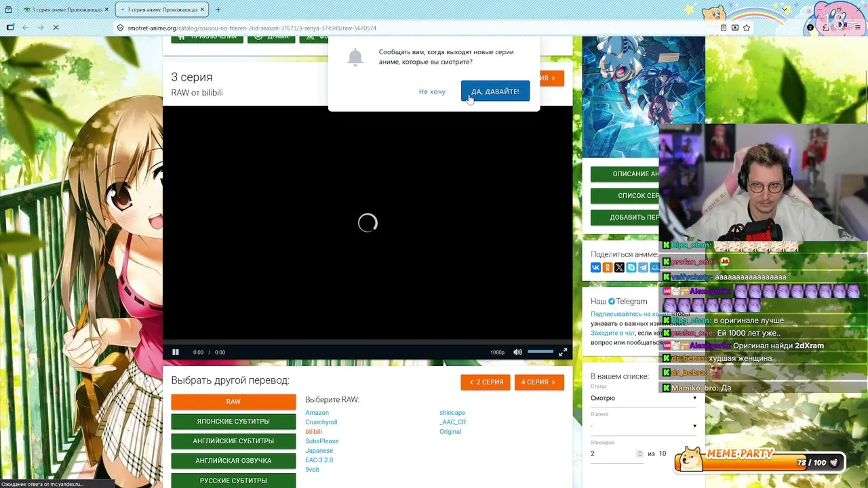Click the episodes count stepper arrows
Image resolution: width=868 pixels, height=488 pixels.
(639, 453)
